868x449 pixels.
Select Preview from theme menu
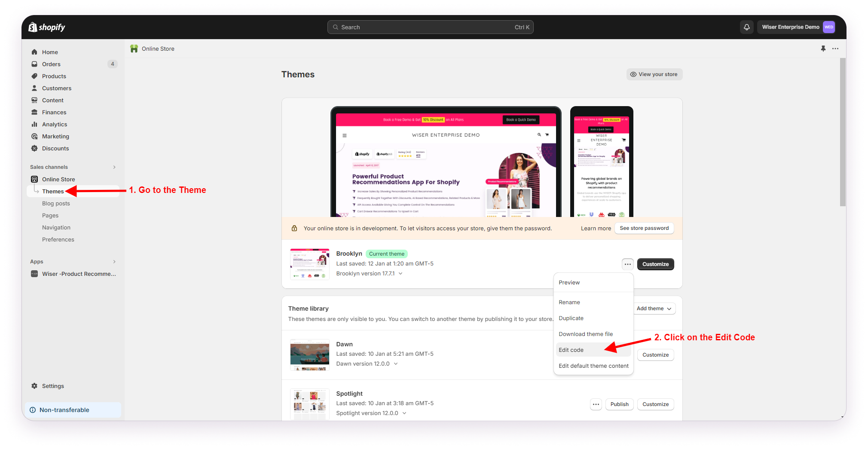[x=593, y=283]
